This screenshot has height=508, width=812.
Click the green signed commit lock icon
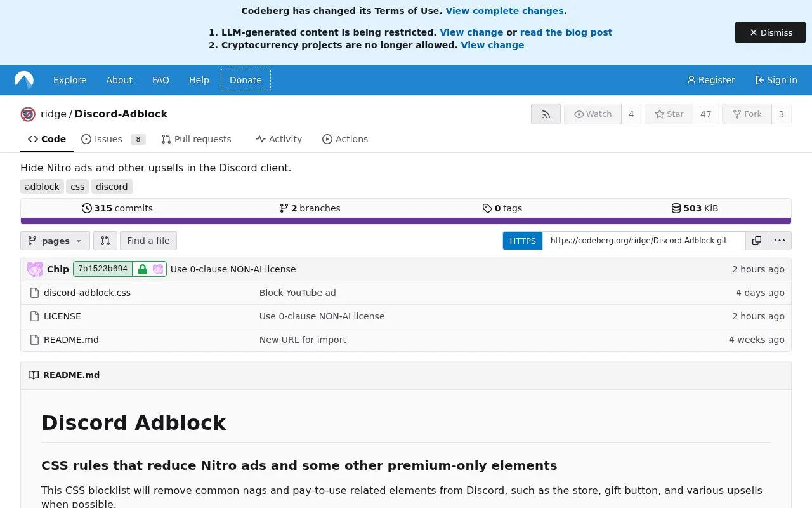click(x=142, y=269)
